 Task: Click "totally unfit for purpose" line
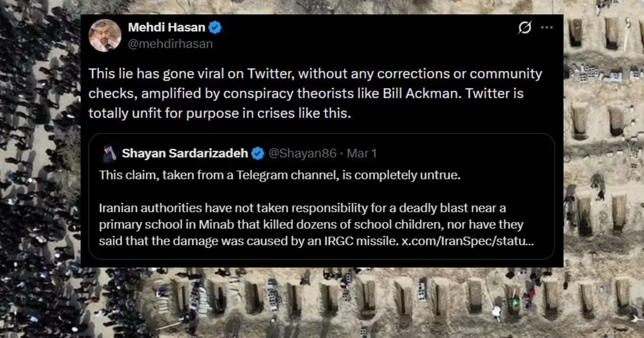[x=220, y=113]
